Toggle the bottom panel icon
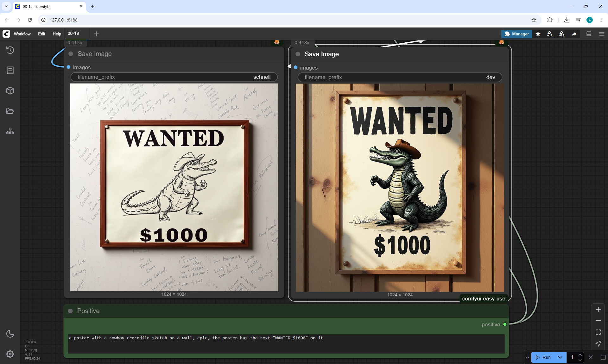Screen dimensions: 608x364 (589, 34)
